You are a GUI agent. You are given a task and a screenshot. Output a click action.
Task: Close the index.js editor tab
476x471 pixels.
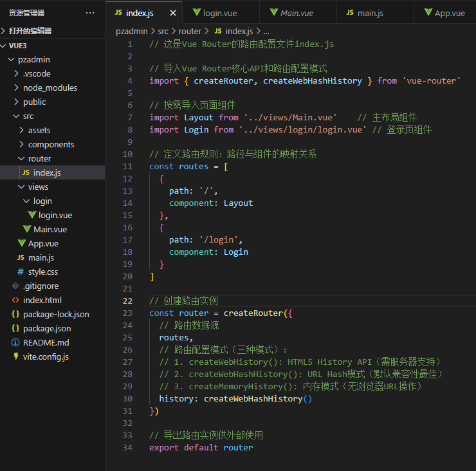point(173,13)
